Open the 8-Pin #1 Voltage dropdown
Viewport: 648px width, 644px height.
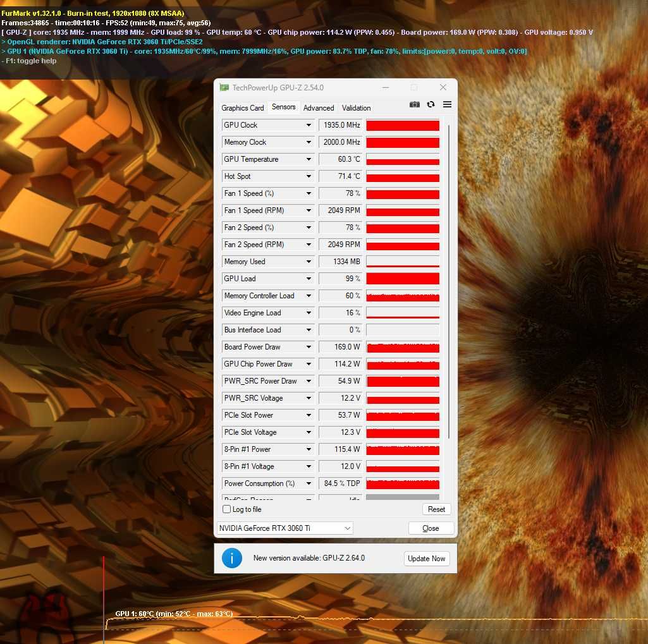click(x=309, y=466)
